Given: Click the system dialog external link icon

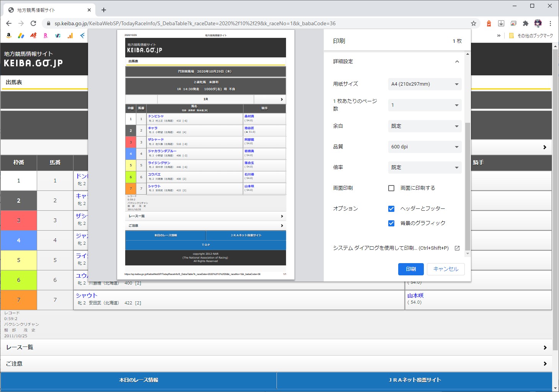Looking at the screenshot, I should (457, 248).
